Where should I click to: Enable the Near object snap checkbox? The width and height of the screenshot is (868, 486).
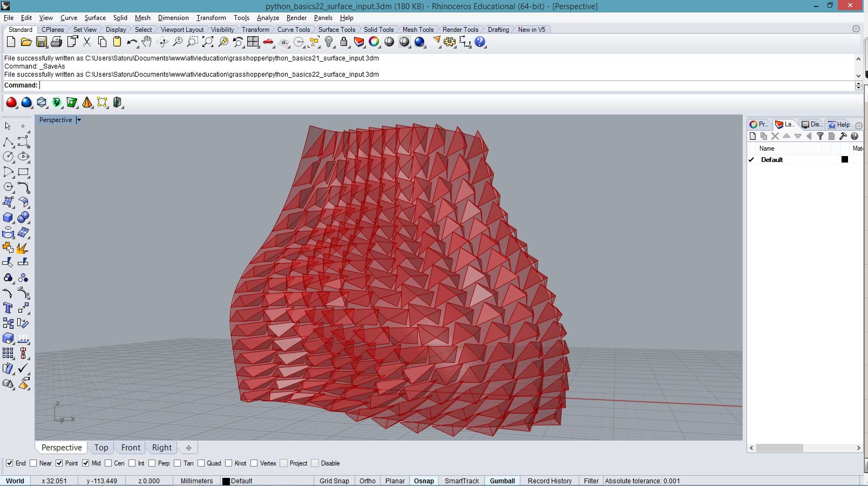tap(33, 463)
